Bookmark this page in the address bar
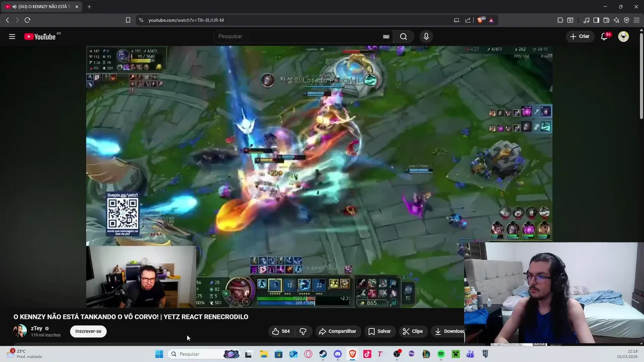644x362 pixels. pyautogui.click(x=128, y=20)
